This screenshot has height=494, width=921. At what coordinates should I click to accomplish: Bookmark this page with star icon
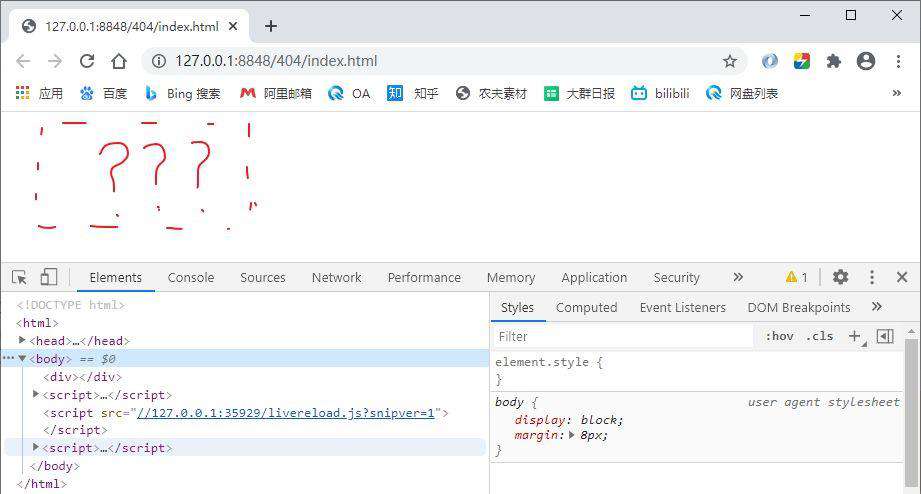tap(730, 61)
